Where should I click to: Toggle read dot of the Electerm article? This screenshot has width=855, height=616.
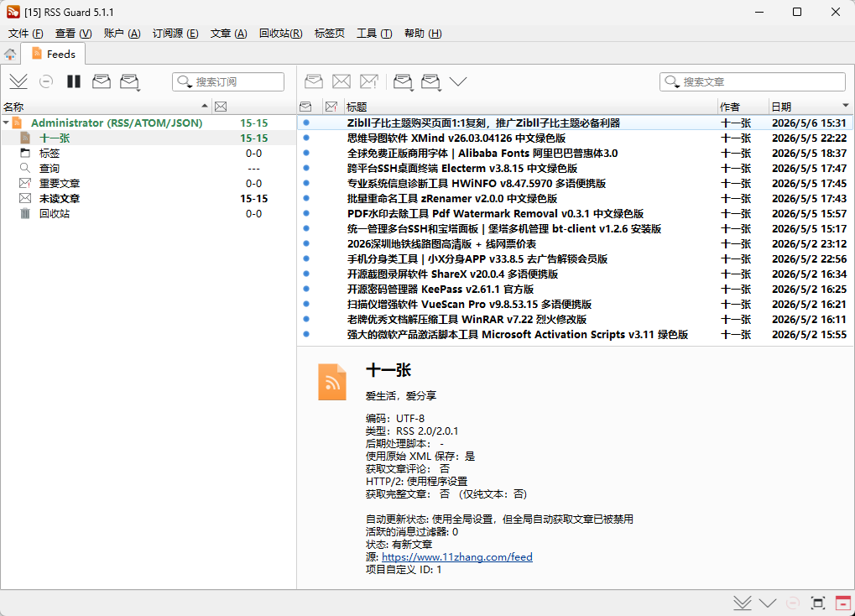tap(306, 168)
